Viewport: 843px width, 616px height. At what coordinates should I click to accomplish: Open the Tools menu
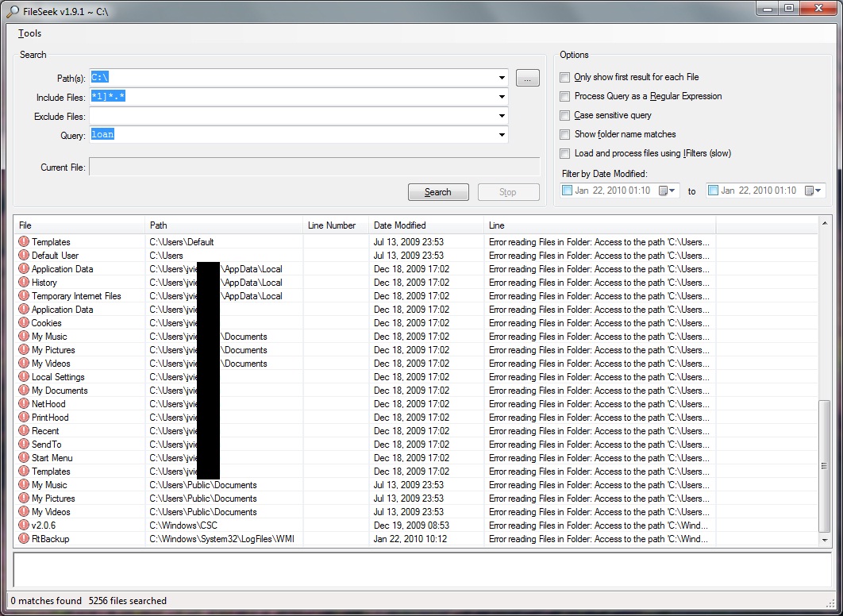point(30,33)
